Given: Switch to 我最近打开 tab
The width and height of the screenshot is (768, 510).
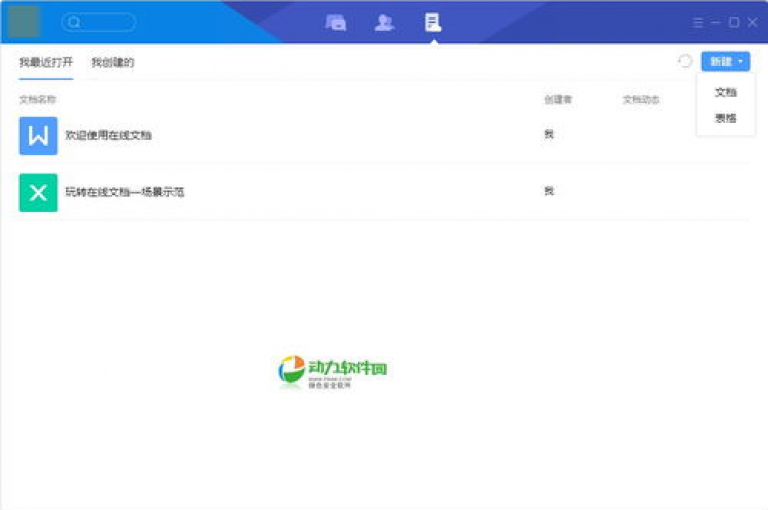Looking at the screenshot, I should [x=46, y=62].
